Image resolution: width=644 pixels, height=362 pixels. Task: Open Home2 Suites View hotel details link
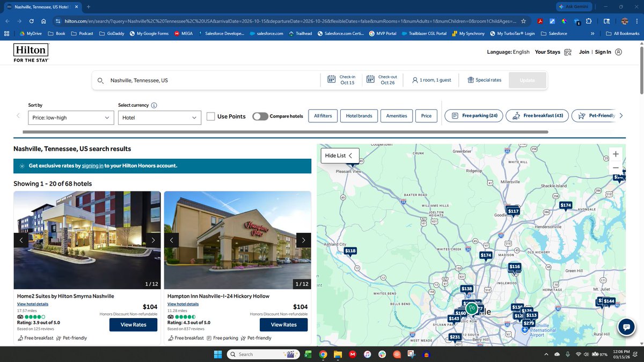tap(33, 304)
